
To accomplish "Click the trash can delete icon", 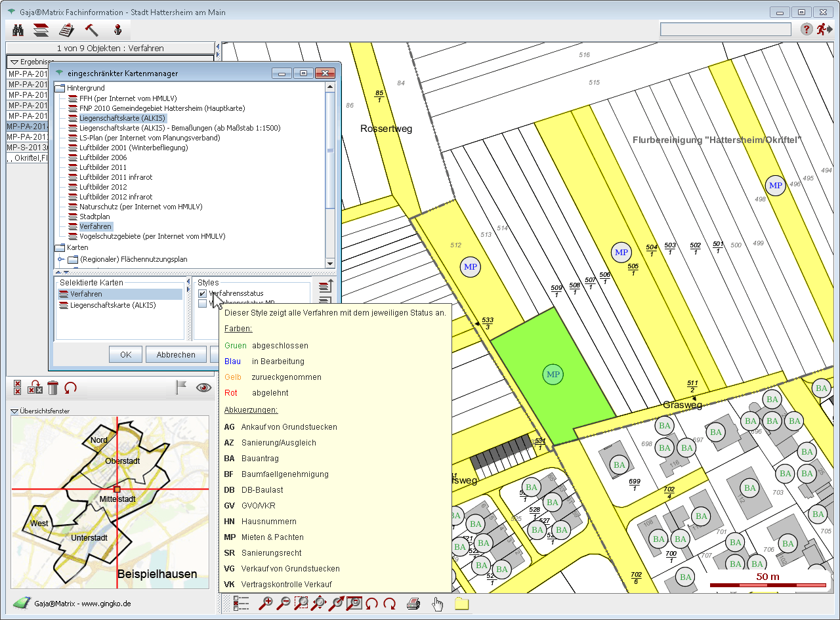I will 53,388.
